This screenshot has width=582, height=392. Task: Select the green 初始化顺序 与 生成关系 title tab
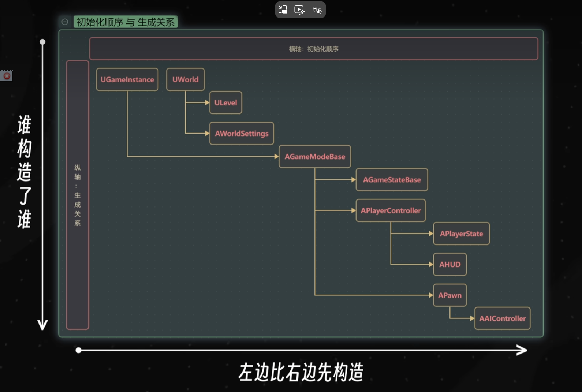126,22
